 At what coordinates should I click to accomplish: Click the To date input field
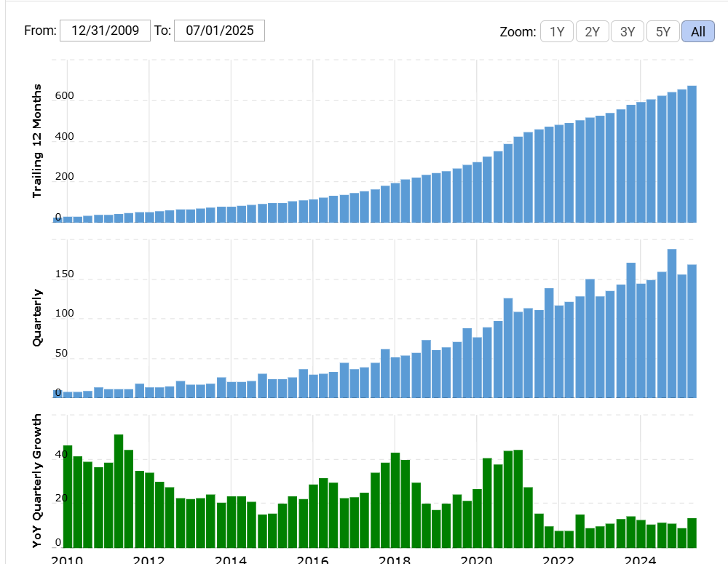click(x=219, y=31)
